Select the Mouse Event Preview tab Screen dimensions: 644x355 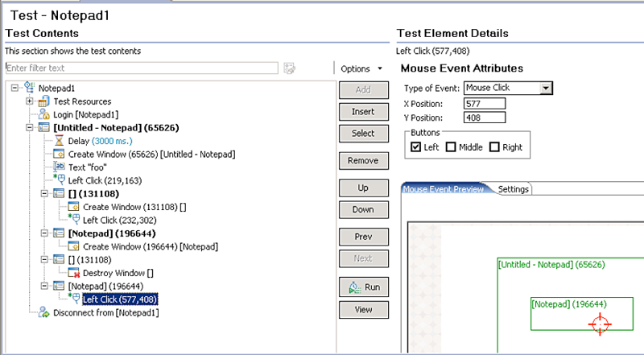[x=443, y=190]
